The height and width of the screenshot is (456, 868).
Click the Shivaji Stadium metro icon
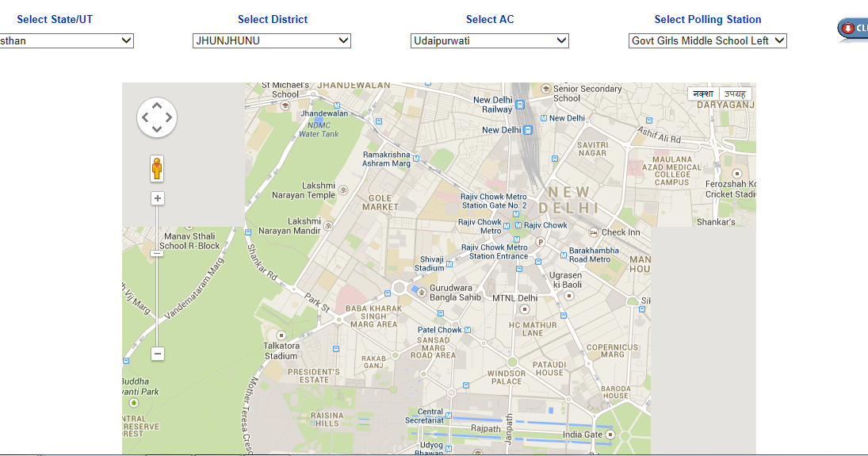click(449, 264)
